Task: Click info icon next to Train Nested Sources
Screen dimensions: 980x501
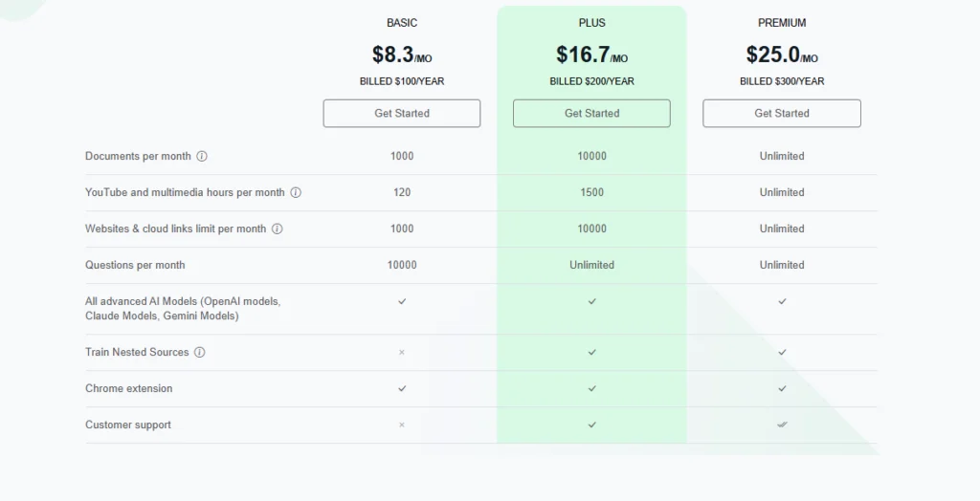Action: coord(199,352)
